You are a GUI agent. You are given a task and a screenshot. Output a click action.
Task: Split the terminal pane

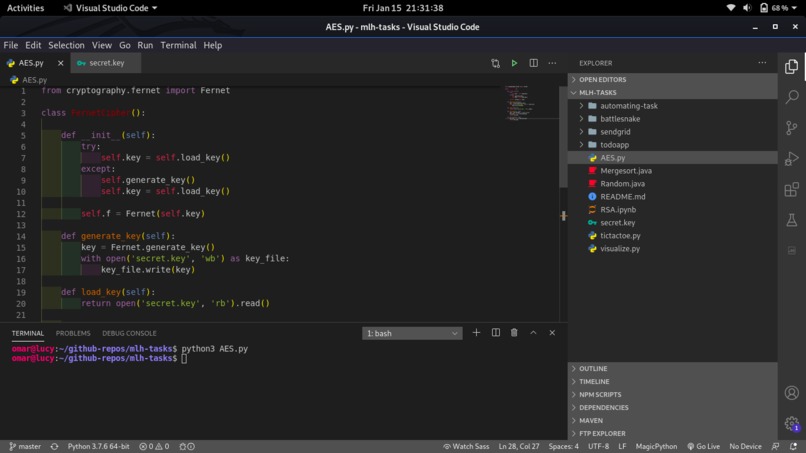tap(496, 333)
